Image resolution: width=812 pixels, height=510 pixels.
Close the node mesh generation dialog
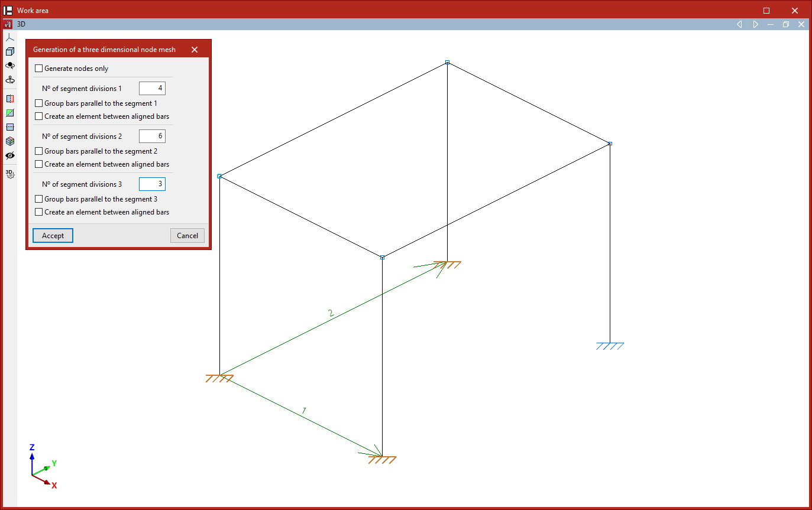point(195,50)
